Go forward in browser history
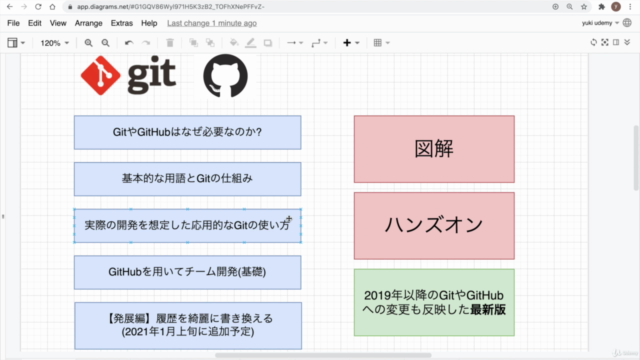The width and height of the screenshot is (640, 360). tap(24, 7)
